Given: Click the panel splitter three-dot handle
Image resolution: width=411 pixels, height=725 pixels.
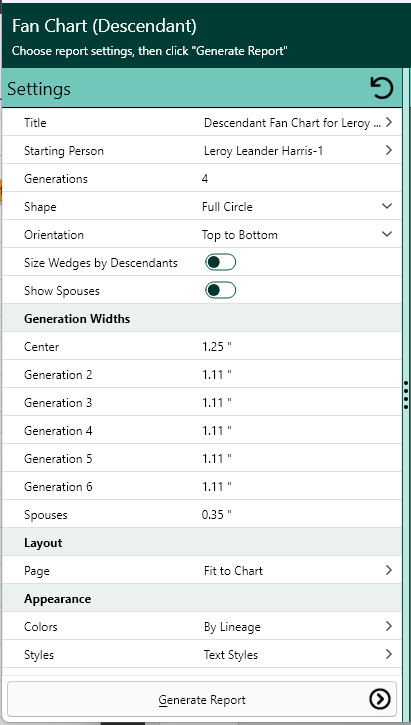Looking at the screenshot, I should 405,395.
